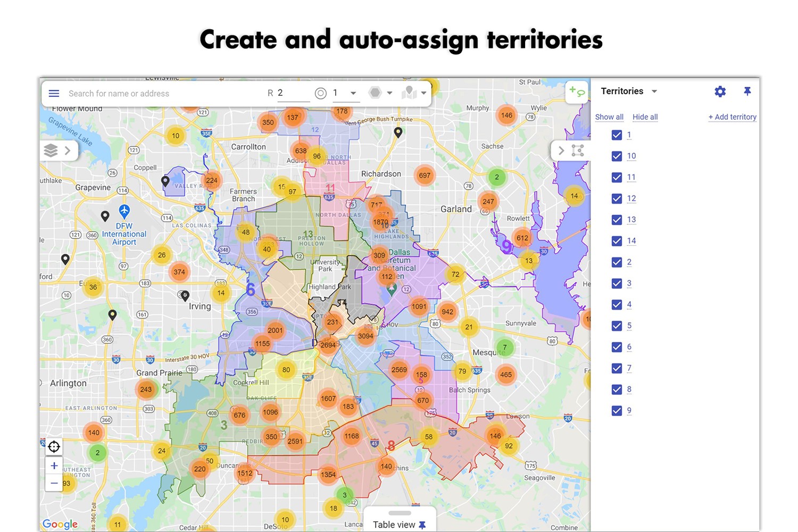The height and width of the screenshot is (532, 798).
Task: Open Territories settings gear
Action: (x=720, y=92)
